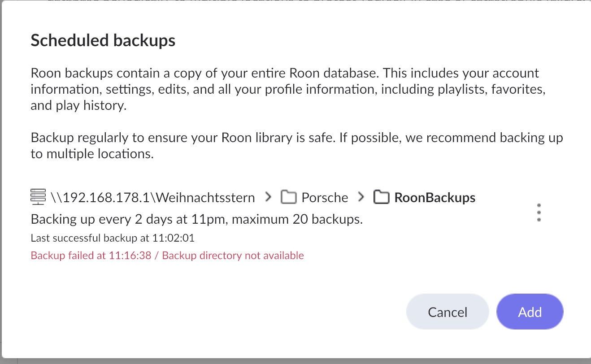This screenshot has height=364, width=591.
Task: Open the three-dot options menu for this backup
Action: coord(539,212)
